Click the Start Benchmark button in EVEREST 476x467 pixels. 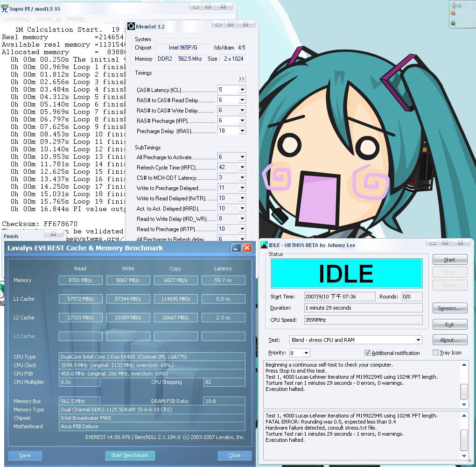(x=129, y=455)
